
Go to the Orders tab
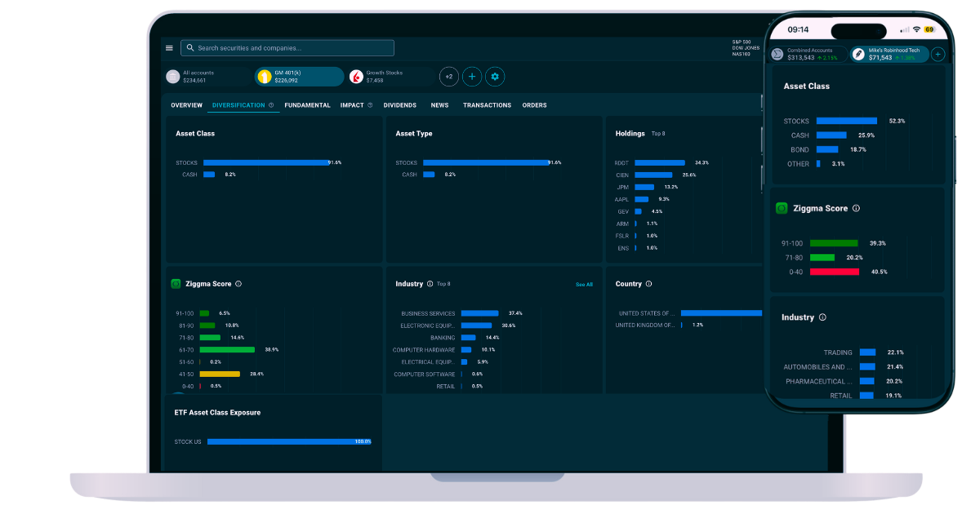[x=534, y=105]
